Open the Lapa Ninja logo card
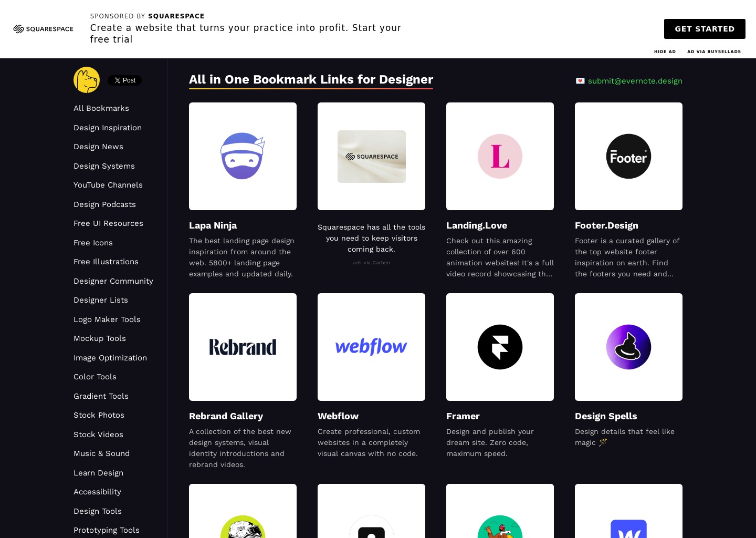756x538 pixels. [x=243, y=156]
